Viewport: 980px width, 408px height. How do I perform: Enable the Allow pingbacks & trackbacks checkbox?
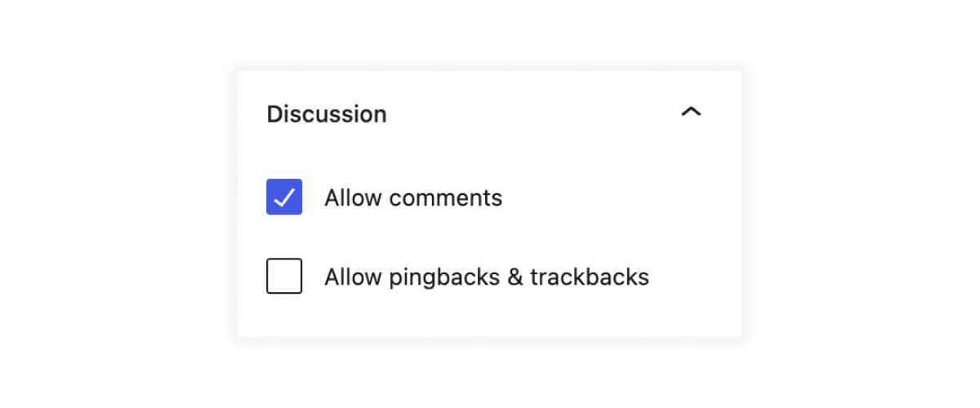point(284,276)
